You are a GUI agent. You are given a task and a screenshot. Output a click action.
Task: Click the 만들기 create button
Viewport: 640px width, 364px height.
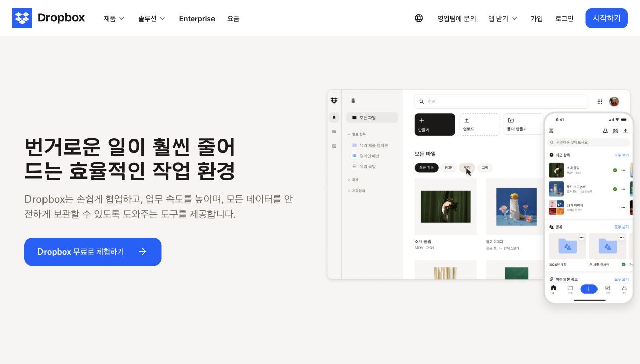[435, 124]
